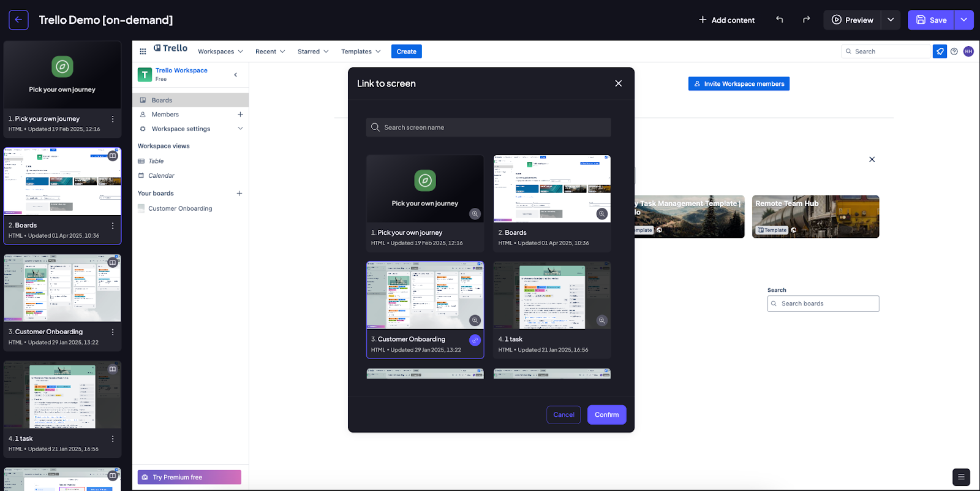The image size is (980, 491).
Task: Zoom into Customer Onboarding thumbnail in dialog
Action: 475,321
